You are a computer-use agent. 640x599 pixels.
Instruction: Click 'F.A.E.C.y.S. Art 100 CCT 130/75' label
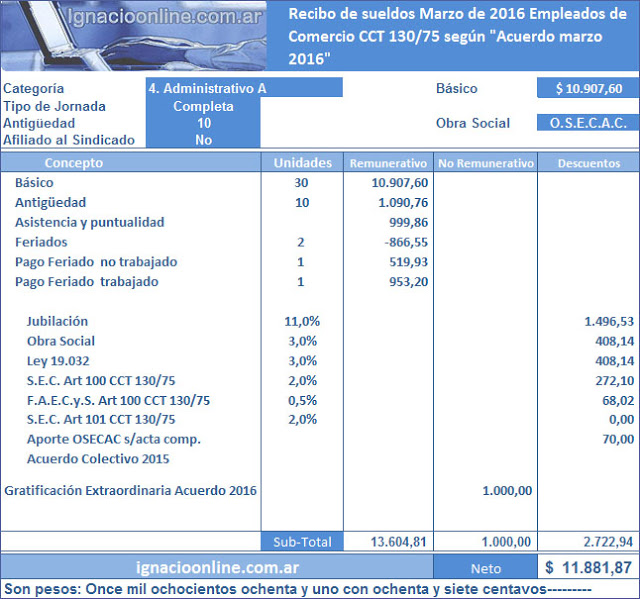coord(118,400)
